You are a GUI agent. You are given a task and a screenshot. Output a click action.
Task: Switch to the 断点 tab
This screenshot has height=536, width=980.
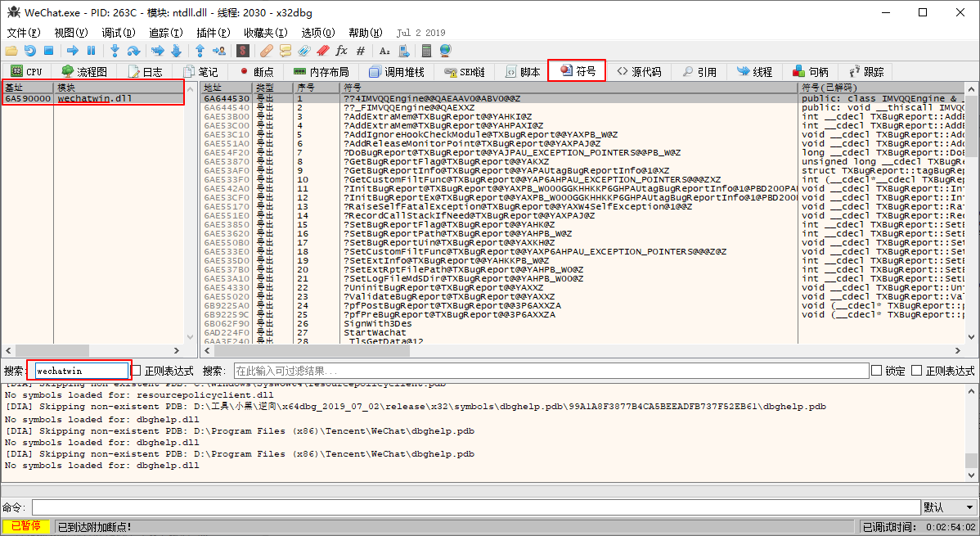point(256,72)
